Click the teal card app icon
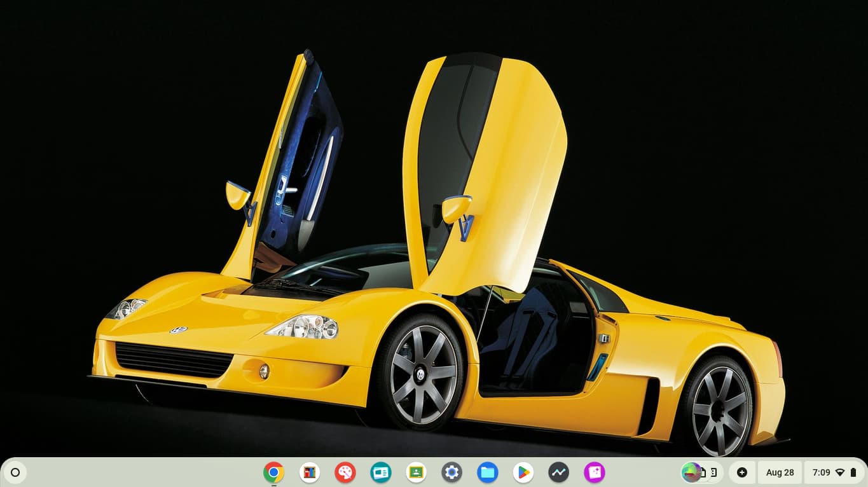The height and width of the screenshot is (487, 868). point(381,472)
